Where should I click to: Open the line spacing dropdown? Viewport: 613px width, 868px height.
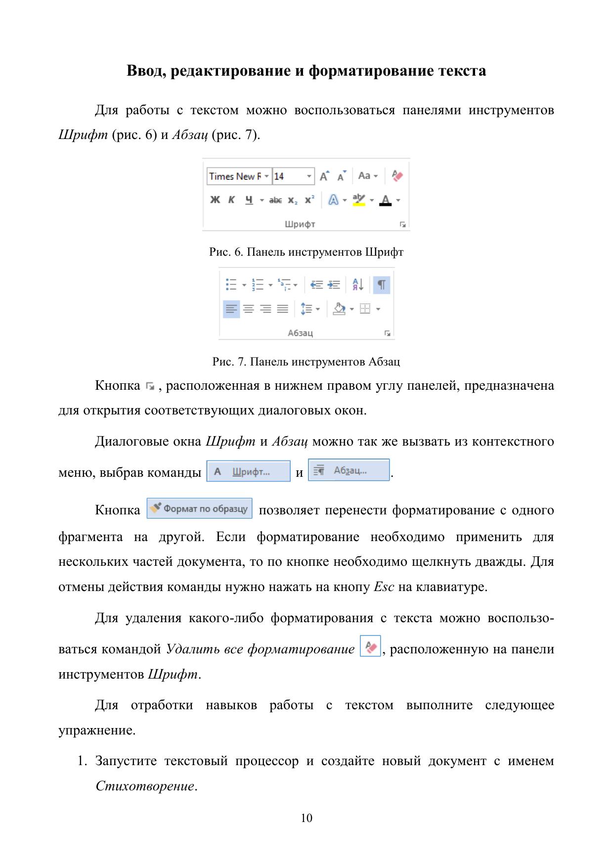(310, 309)
